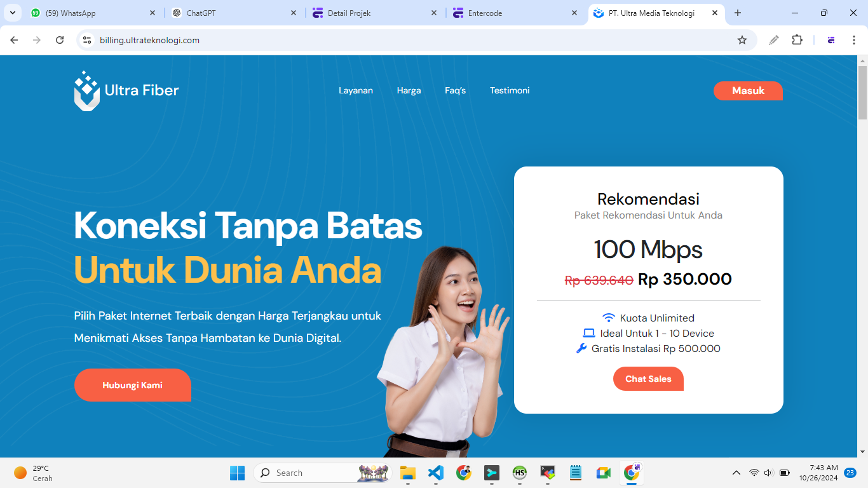
Task: Open Visual Studio Code from taskbar
Action: [435, 473]
